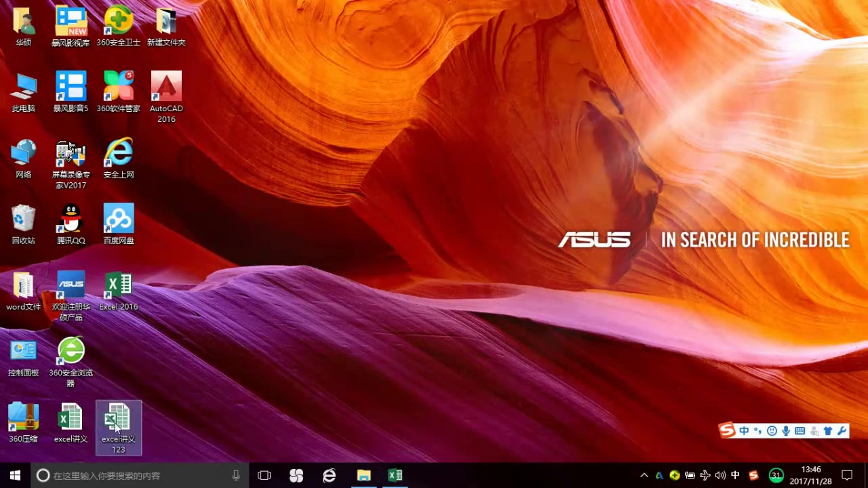The image size is (868, 488).
Task: Expand hidden system tray icons
Action: tap(644, 475)
